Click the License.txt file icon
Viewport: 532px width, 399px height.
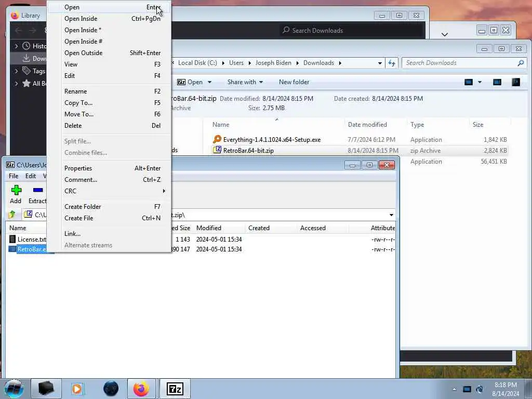pos(12,239)
